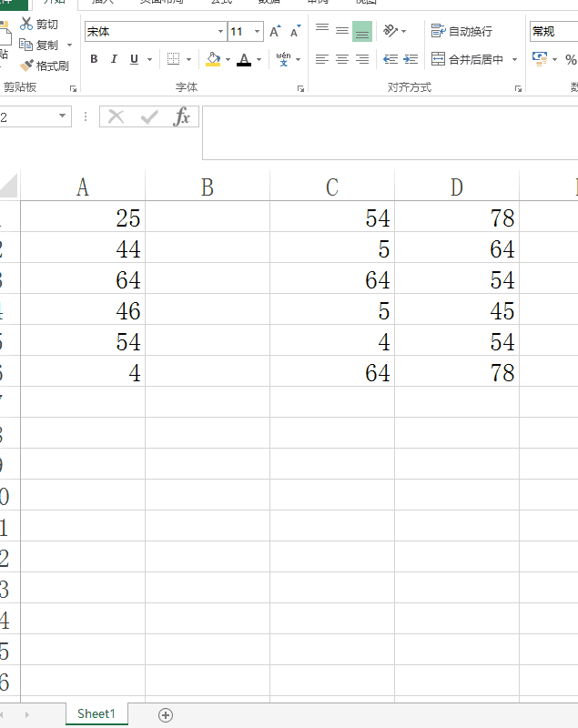Open the Alignment (对齐方式) dialog launcher
578x728 pixels.
[x=518, y=88]
